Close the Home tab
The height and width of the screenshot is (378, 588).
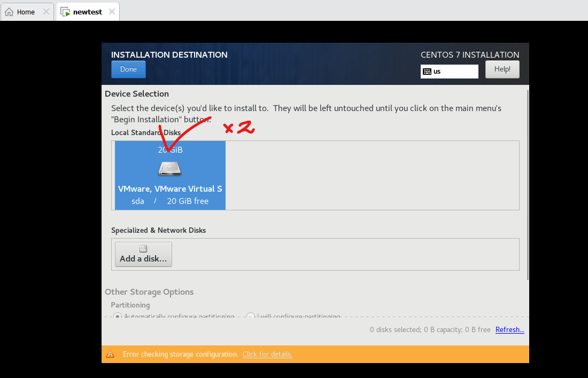(46, 12)
